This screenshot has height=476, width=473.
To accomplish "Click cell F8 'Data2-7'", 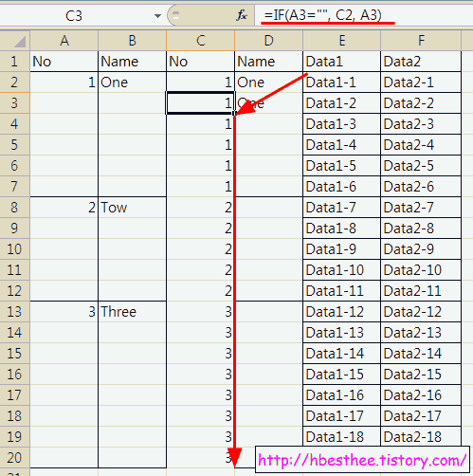I will [421, 208].
